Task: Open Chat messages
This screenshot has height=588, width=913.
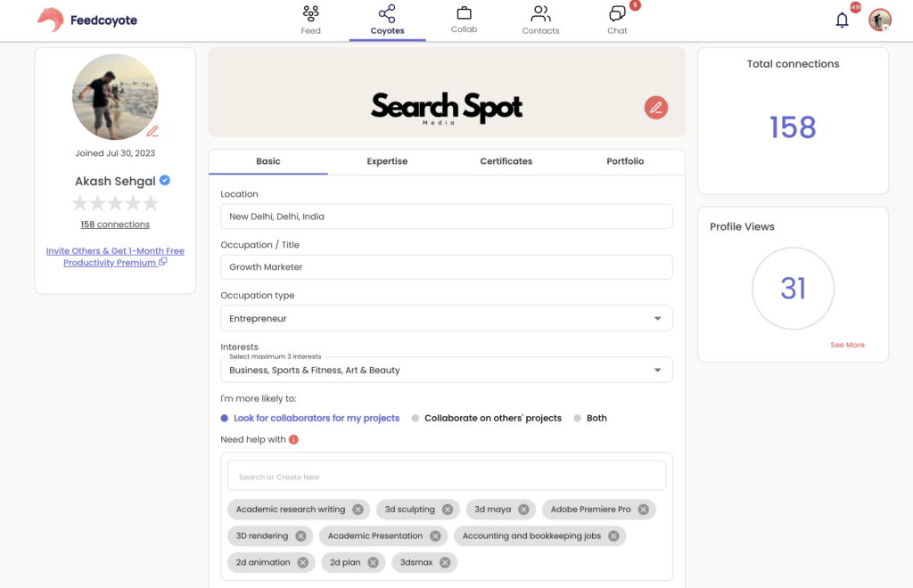Action: (617, 20)
